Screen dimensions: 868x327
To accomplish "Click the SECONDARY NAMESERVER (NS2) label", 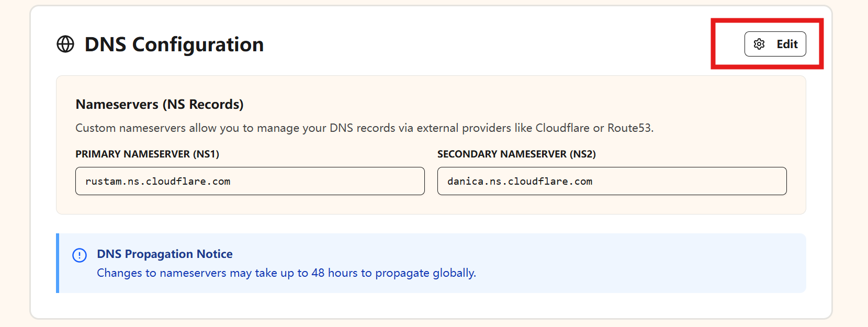I will click(x=516, y=154).
